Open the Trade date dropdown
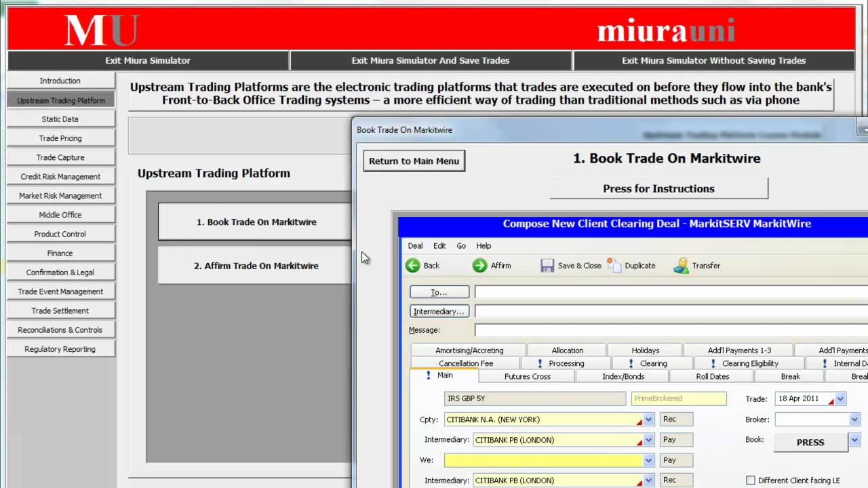 click(x=840, y=399)
